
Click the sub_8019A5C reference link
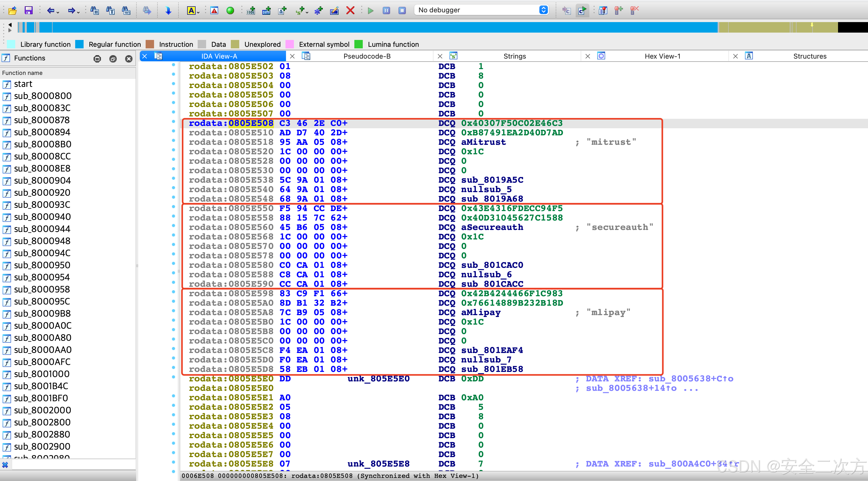492,180
